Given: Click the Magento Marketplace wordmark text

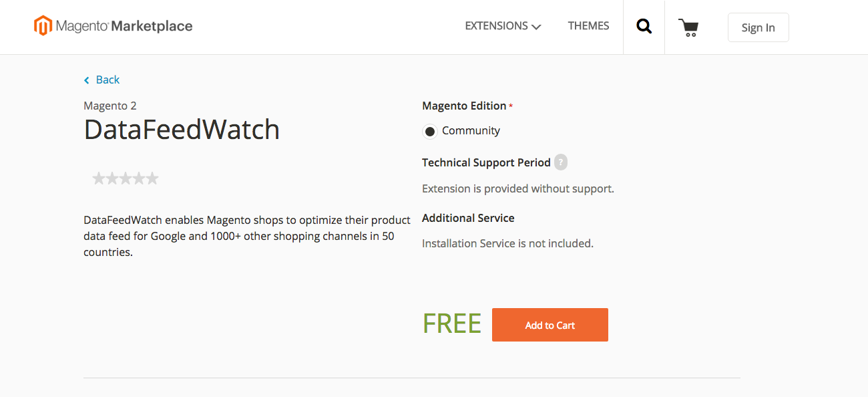Looking at the screenshot, I should (124, 27).
